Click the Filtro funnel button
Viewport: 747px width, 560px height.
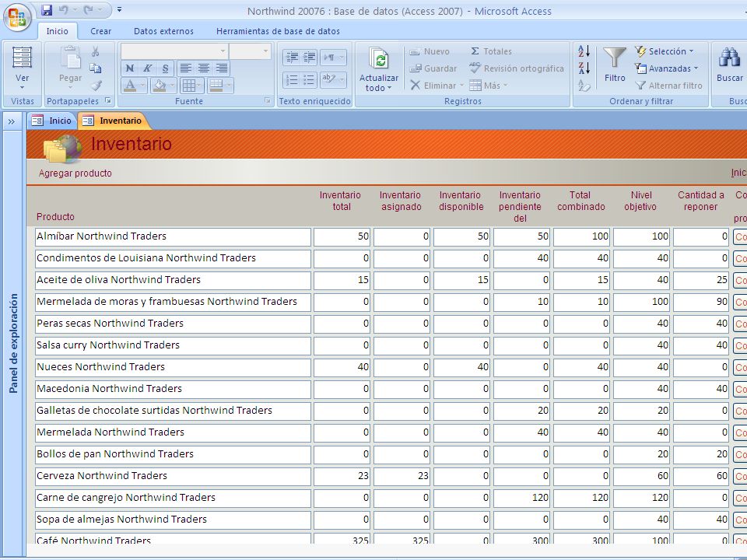(x=615, y=65)
